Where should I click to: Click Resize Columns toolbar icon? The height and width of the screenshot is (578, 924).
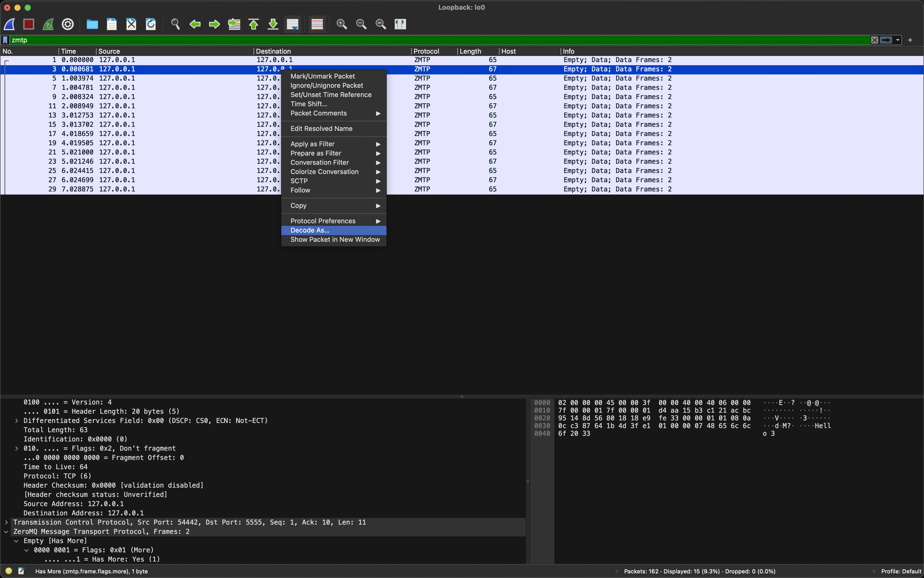pos(400,24)
